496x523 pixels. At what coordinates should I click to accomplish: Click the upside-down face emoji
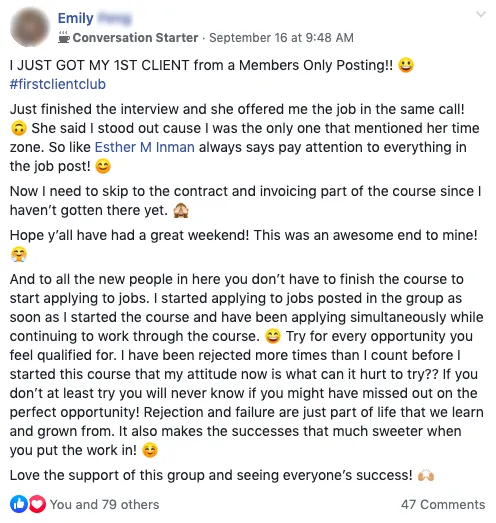[x=19, y=128]
